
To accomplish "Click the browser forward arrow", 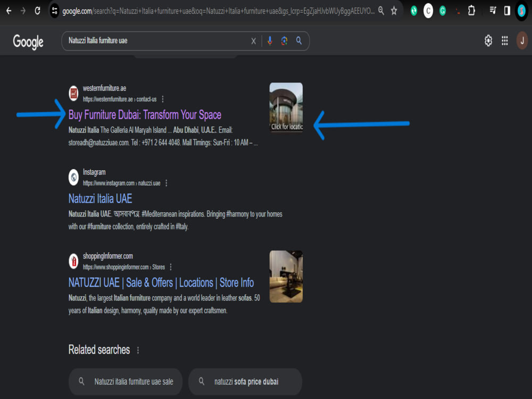I will pyautogui.click(x=23, y=11).
